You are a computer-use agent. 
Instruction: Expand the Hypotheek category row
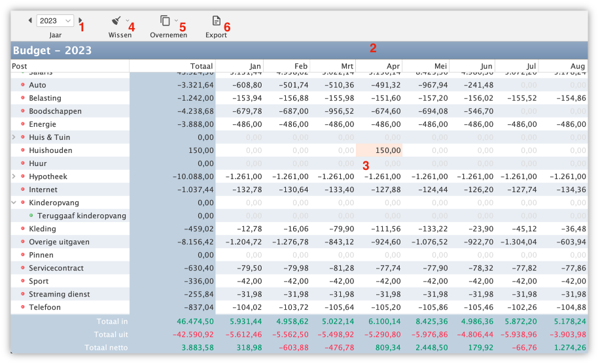14,176
